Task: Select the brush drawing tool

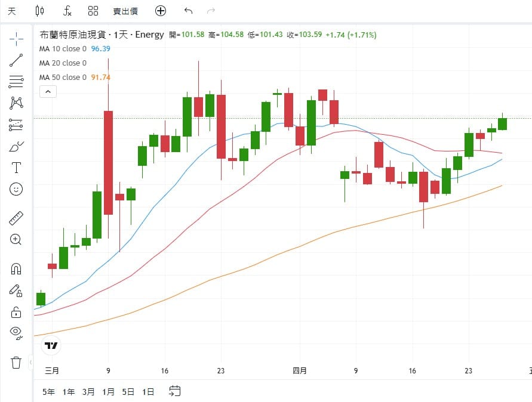Action: click(16, 146)
